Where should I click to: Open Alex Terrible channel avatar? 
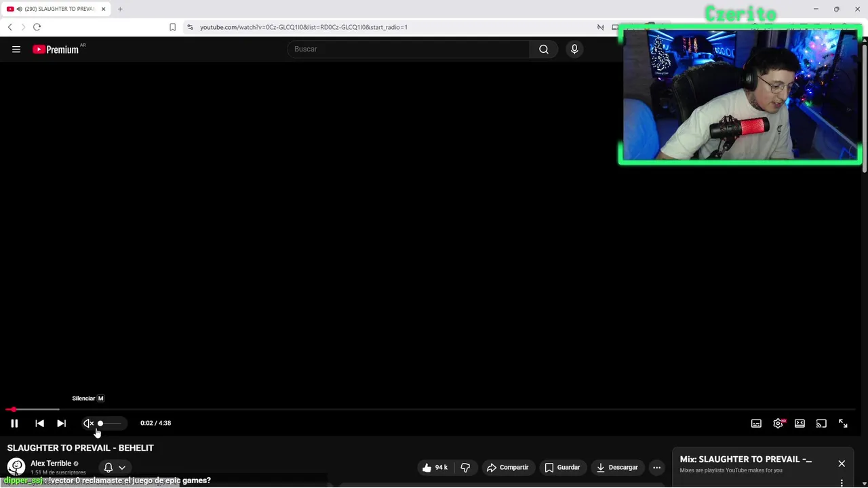point(16,467)
